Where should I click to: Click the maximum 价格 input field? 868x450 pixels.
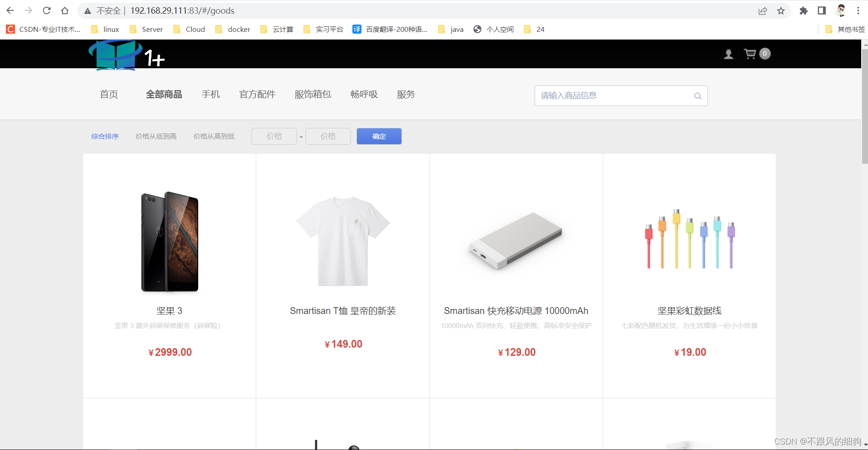coord(328,136)
